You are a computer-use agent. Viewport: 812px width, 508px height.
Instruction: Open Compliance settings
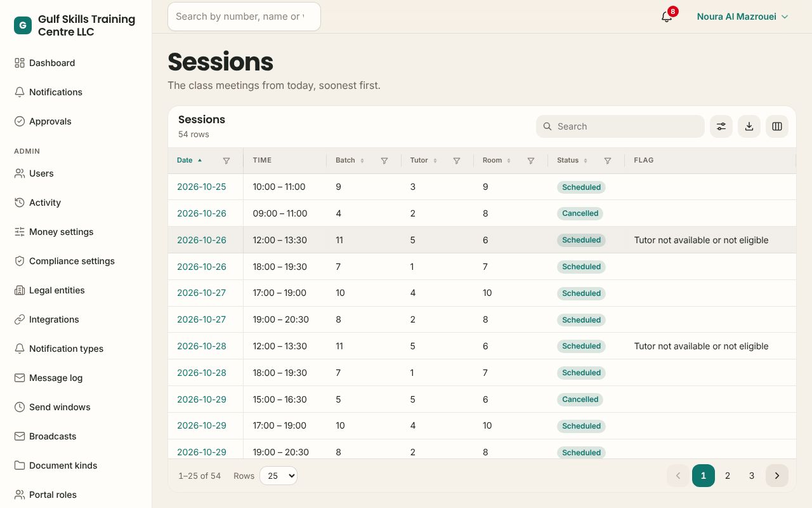76,261
